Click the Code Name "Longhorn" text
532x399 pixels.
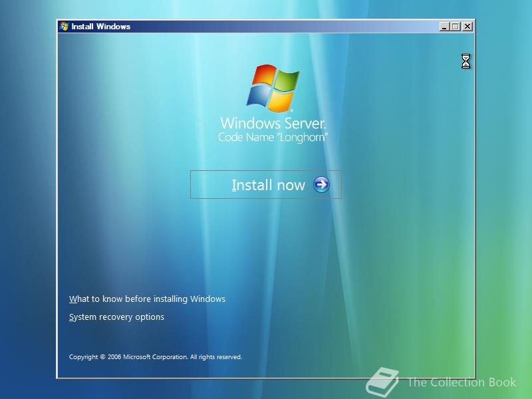click(x=273, y=138)
